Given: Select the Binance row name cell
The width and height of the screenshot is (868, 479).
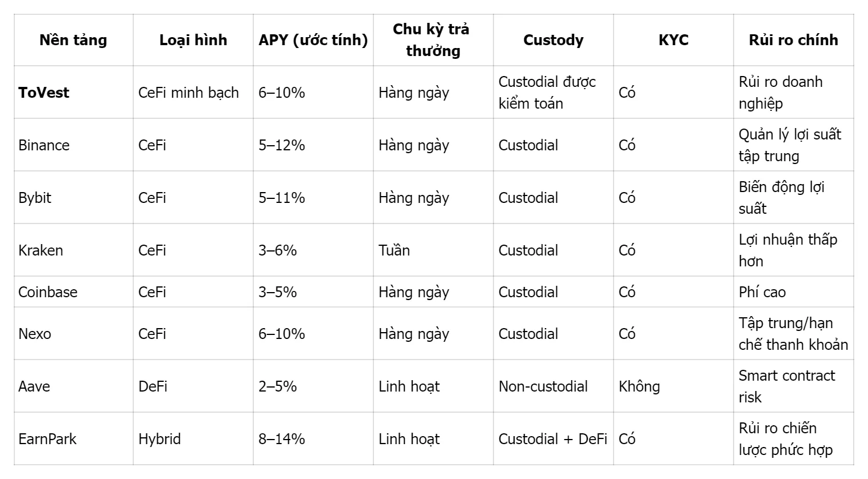Looking at the screenshot, I should [x=44, y=145].
